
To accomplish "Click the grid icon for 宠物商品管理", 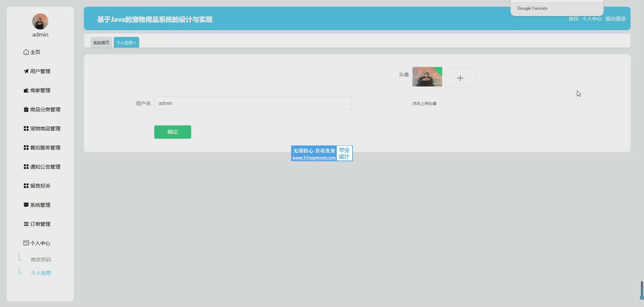I will click(x=26, y=128).
